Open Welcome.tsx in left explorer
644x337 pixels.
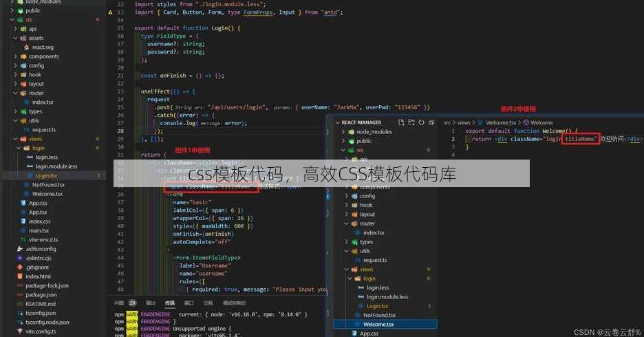click(47, 194)
